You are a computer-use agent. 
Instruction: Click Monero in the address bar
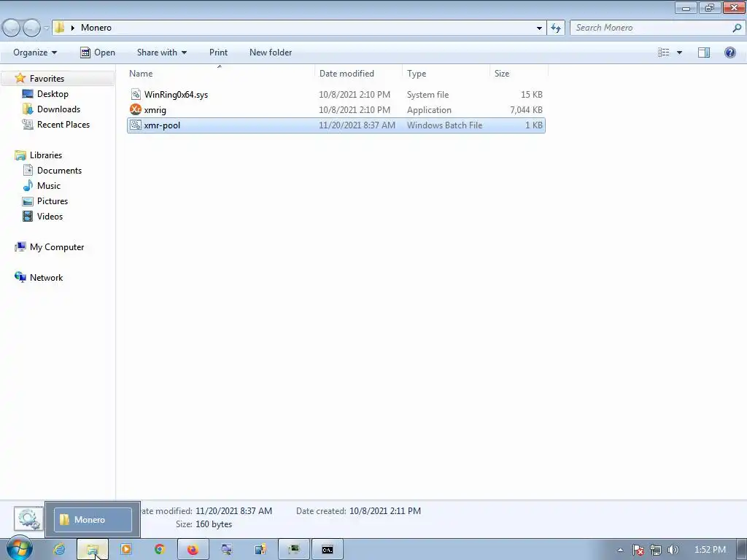[96, 28]
